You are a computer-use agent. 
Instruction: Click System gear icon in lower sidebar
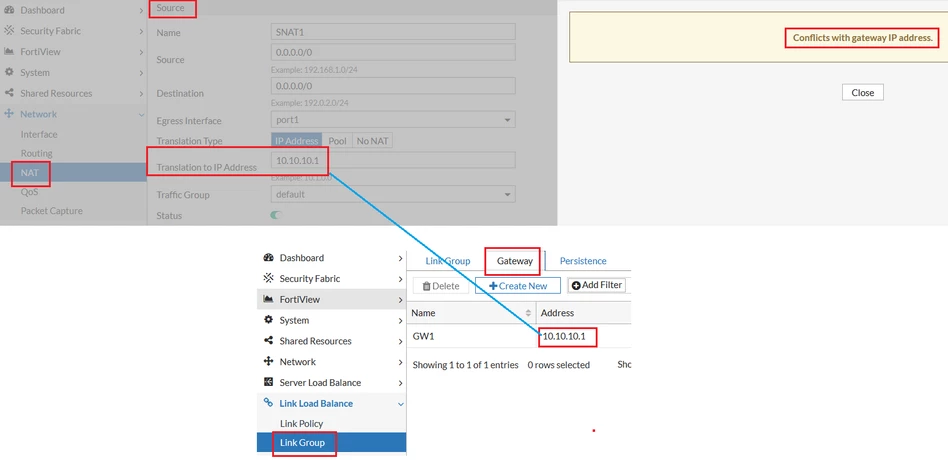pyautogui.click(x=269, y=320)
